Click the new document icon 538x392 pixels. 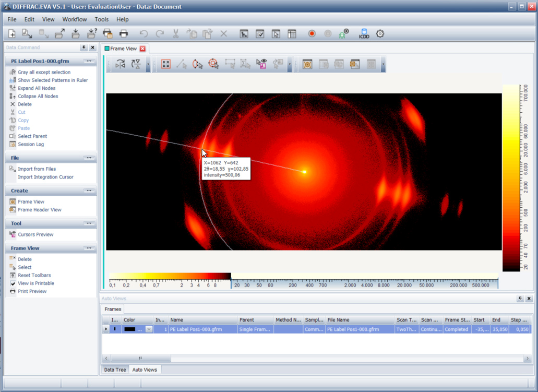pos(12,34)
